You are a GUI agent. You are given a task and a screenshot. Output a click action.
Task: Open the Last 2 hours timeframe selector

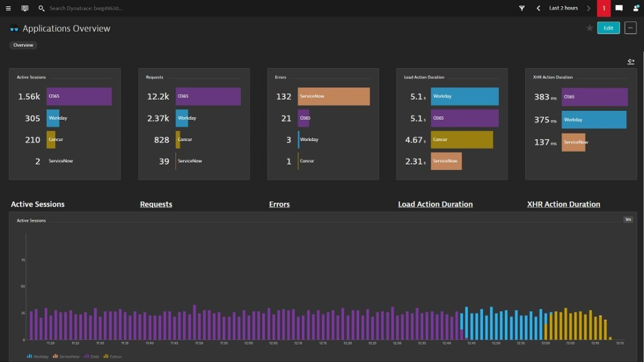[563, 8]
